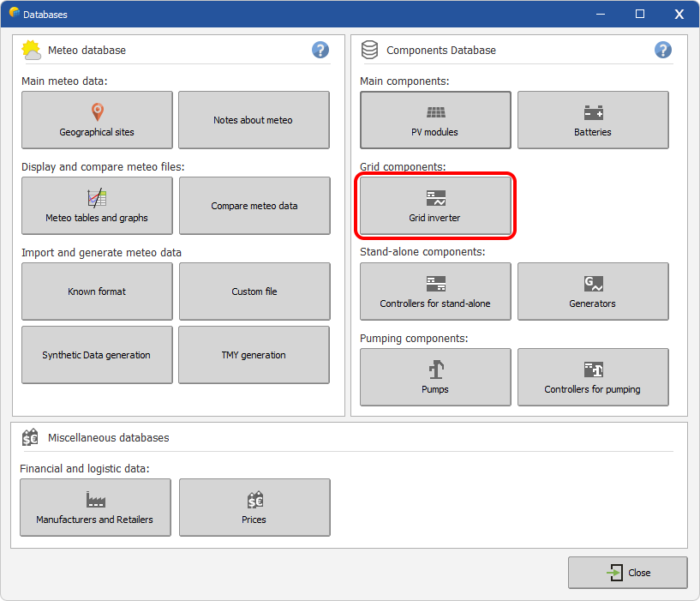The height and width of the screenshot is (601, 700).
Task: Import a Known format meteo file
Action: tap(97, 291)
